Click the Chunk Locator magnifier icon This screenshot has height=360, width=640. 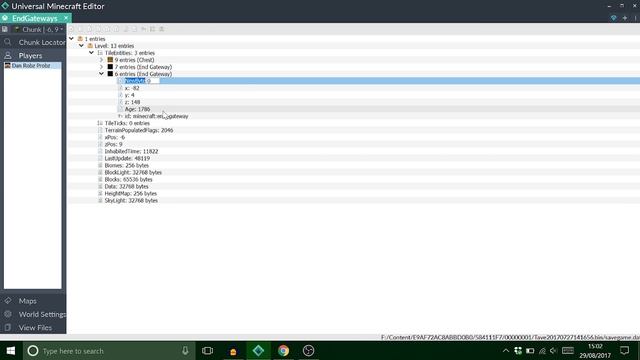coord(7,42)
